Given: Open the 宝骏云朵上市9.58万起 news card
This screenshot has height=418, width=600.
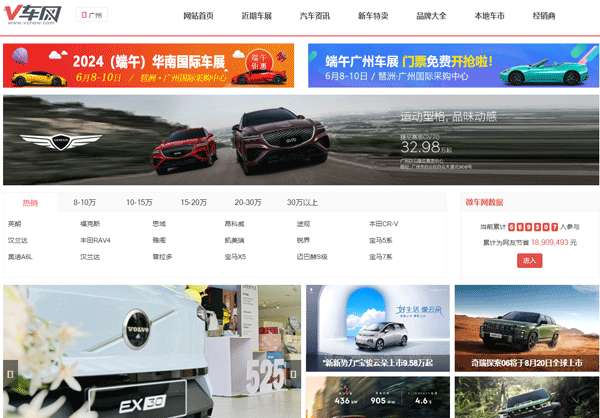Looking at the screenshot, I should pyautogui.click(x=378, y=328).
